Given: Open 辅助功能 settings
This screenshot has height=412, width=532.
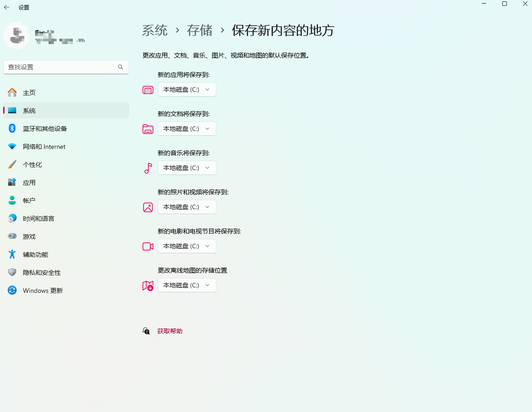Looking at the screenshot, I should click(x=66, y=254).
